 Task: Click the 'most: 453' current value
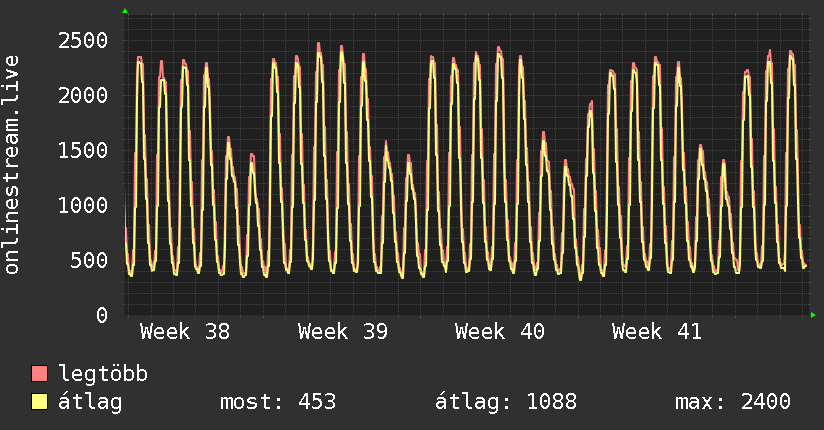(278, 402)
